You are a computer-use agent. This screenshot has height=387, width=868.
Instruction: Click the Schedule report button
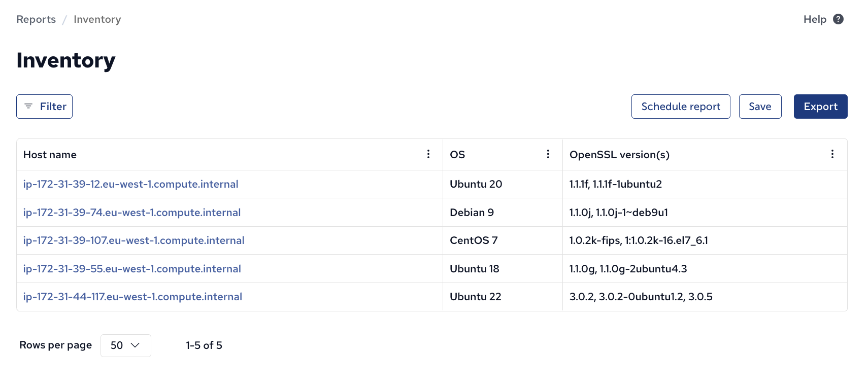point(681,107)
